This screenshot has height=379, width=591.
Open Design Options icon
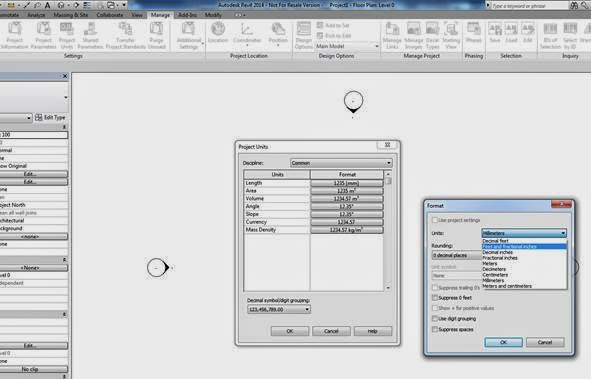(303, 35)
